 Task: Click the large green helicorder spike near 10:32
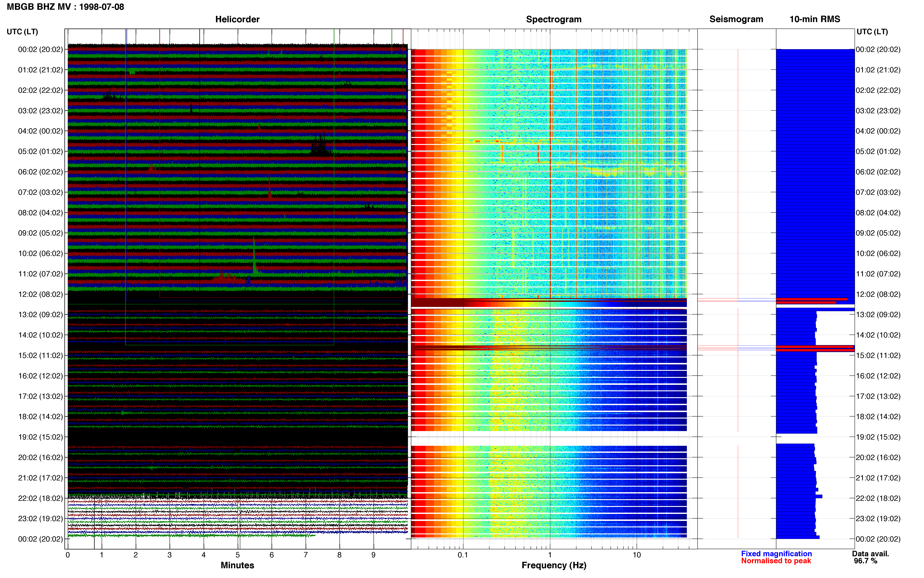(254, 255)
